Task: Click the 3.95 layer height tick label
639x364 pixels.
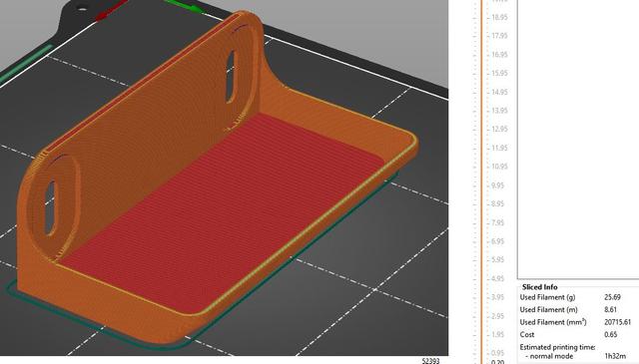Action: (x=497, y=297)
